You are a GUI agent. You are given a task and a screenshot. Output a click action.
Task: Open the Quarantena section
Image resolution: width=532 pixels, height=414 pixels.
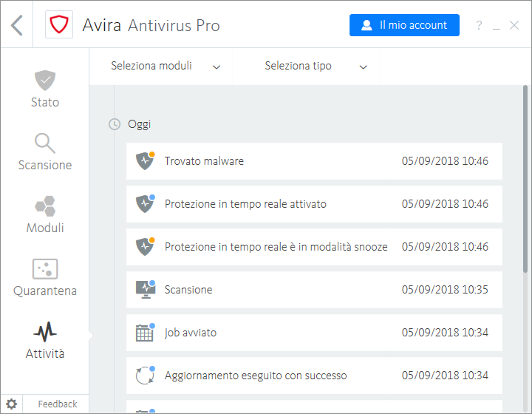coord(44,277)
